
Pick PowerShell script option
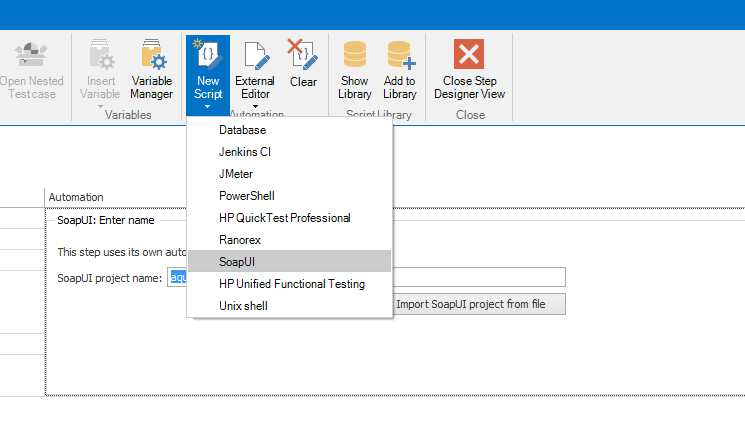[247, 196]
